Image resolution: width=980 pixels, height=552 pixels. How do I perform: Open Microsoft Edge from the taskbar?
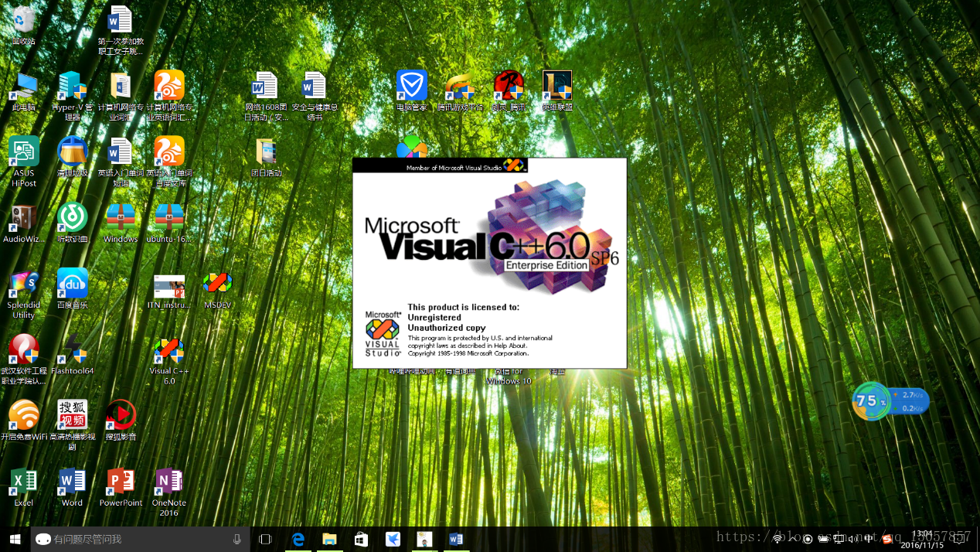click(x=298, y=539)
